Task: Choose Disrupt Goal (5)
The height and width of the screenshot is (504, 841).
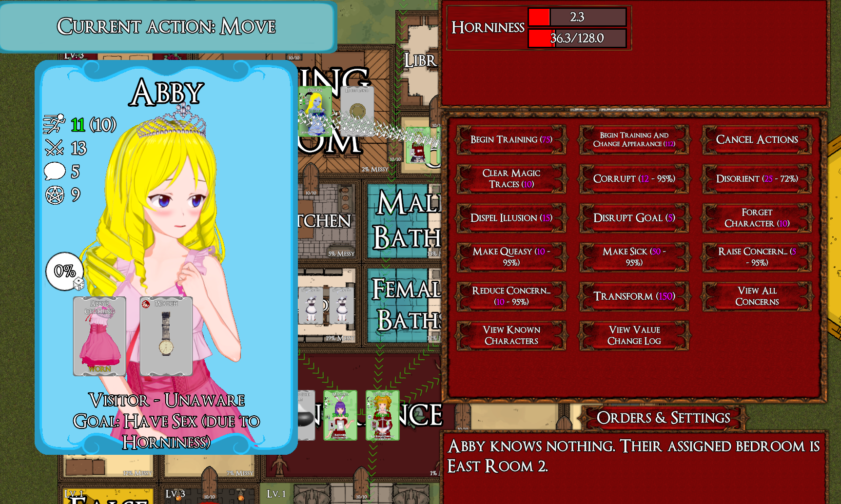Action: tap(634, 218)
